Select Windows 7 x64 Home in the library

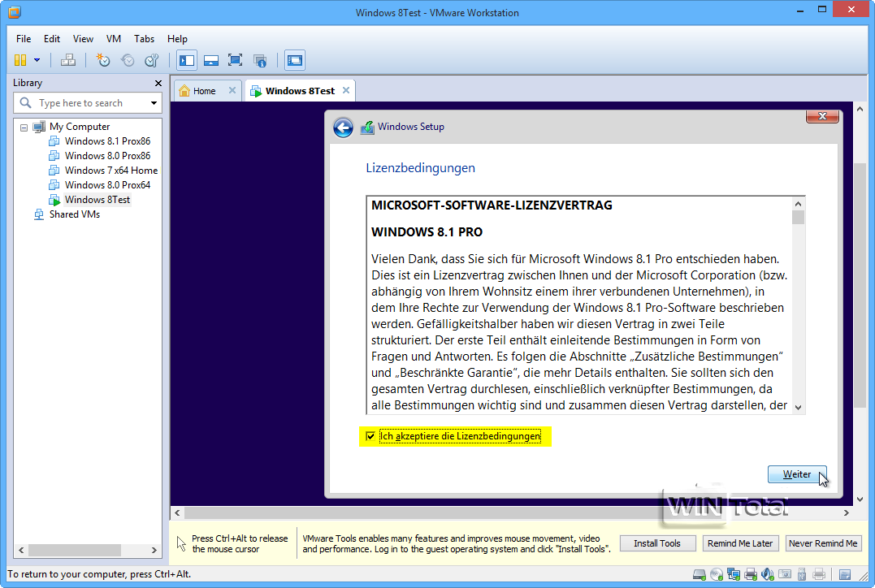[x=111, y=171]
